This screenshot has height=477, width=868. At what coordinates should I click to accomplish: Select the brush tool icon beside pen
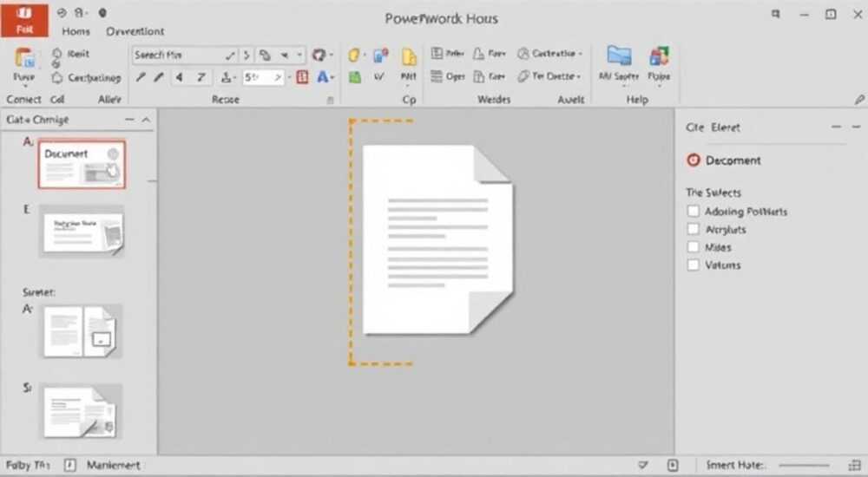coord(159,77)
